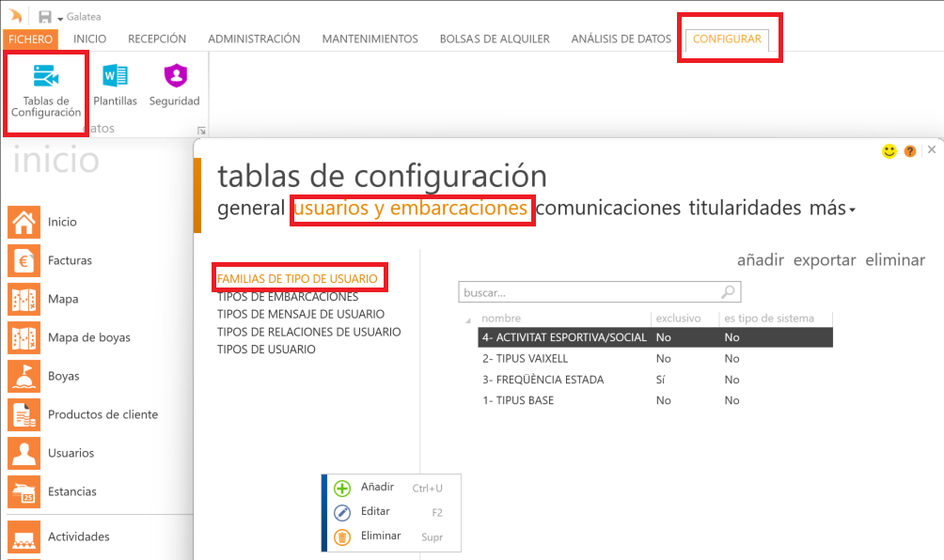
Task: Select the Boyas sidebar icon
Action: (x=24, y=376)
